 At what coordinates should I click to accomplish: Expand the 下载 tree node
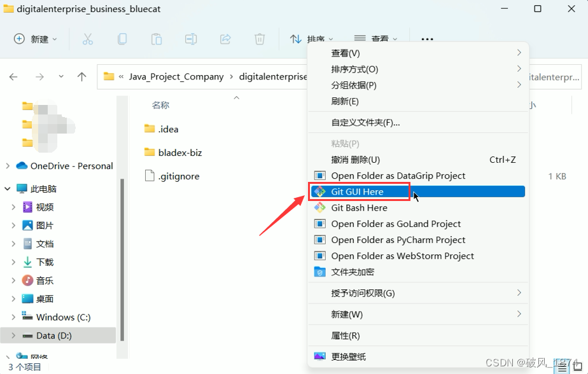[13, 262]
